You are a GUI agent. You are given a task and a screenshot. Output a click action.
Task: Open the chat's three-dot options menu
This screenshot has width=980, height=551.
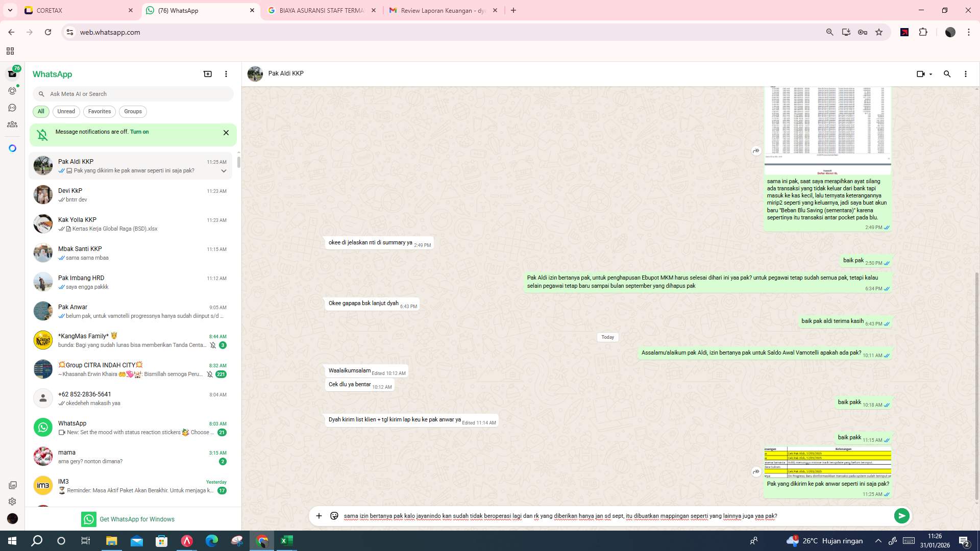click(965, 74)
